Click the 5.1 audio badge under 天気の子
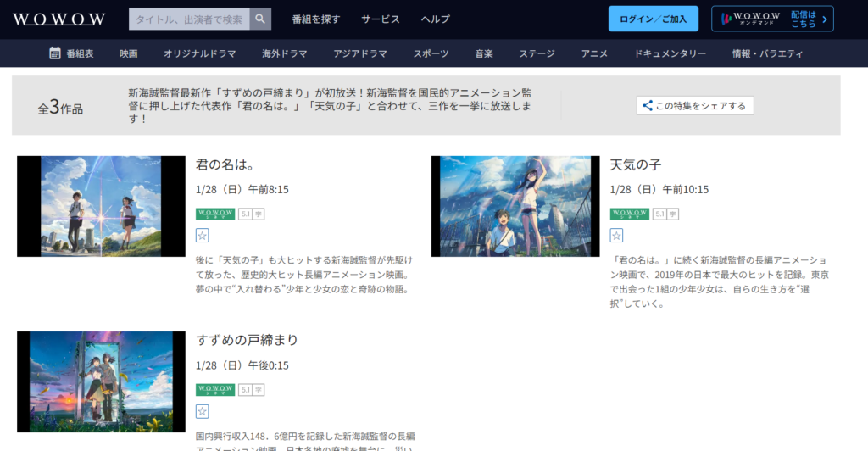This screenshot has width=868, height=451. point(659,214)
